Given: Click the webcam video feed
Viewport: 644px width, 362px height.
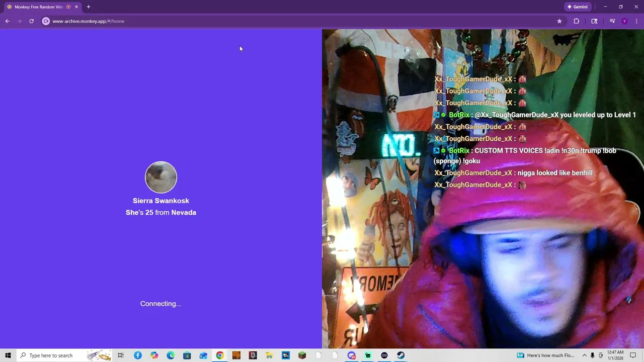Looking at the screenshot, I should pos(483,189).
